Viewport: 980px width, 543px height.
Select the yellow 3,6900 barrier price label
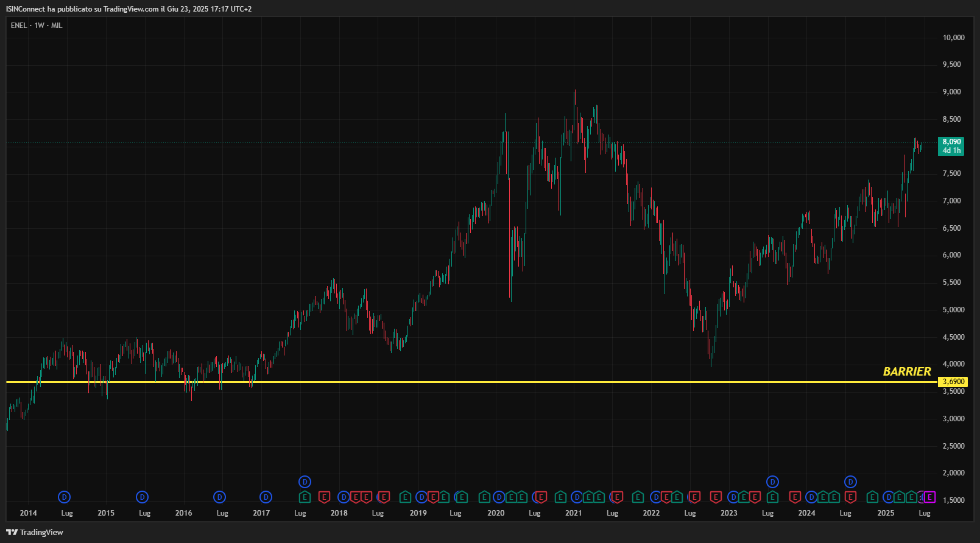[x=953, y=382]
